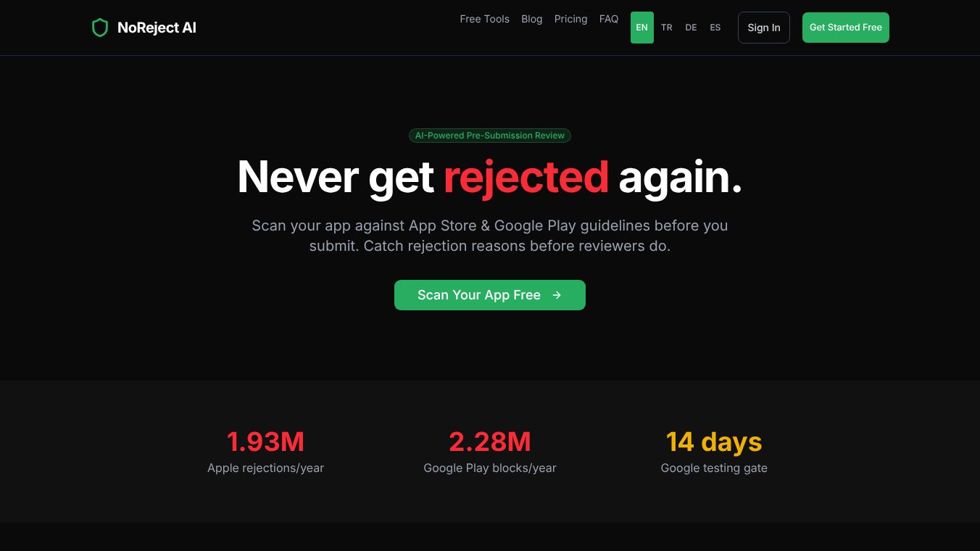The image size is (980, 551).
Task: Open the Free Tools menu
Action: click(484, 19)
